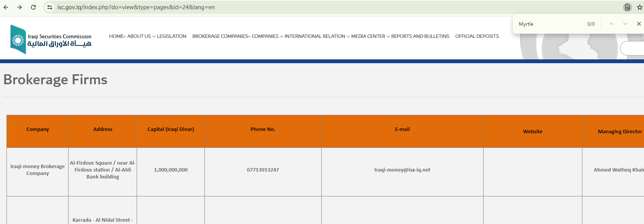The height and width of the screenshot is (224, 644).
Task: Open the LEGISLATION menu item
Action: [x=172, y=36]
